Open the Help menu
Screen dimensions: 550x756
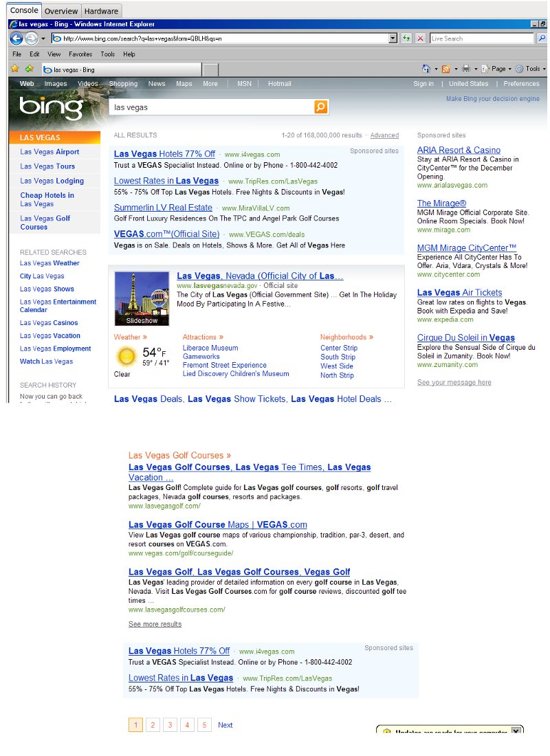tap(129, 54)
